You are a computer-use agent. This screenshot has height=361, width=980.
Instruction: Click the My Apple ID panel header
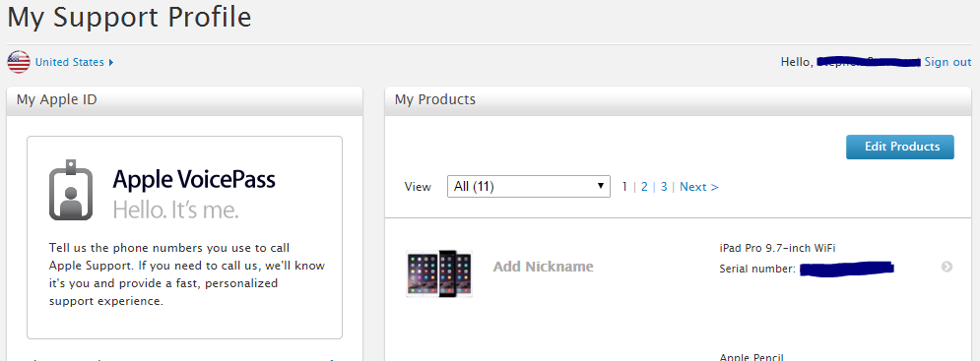click(x=184, y=100)
